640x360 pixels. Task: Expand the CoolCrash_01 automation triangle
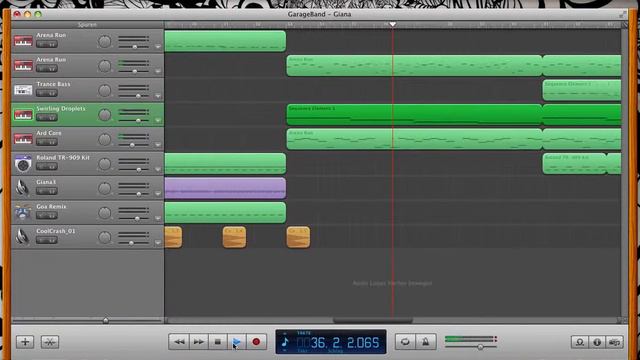(x=158, y=242)
